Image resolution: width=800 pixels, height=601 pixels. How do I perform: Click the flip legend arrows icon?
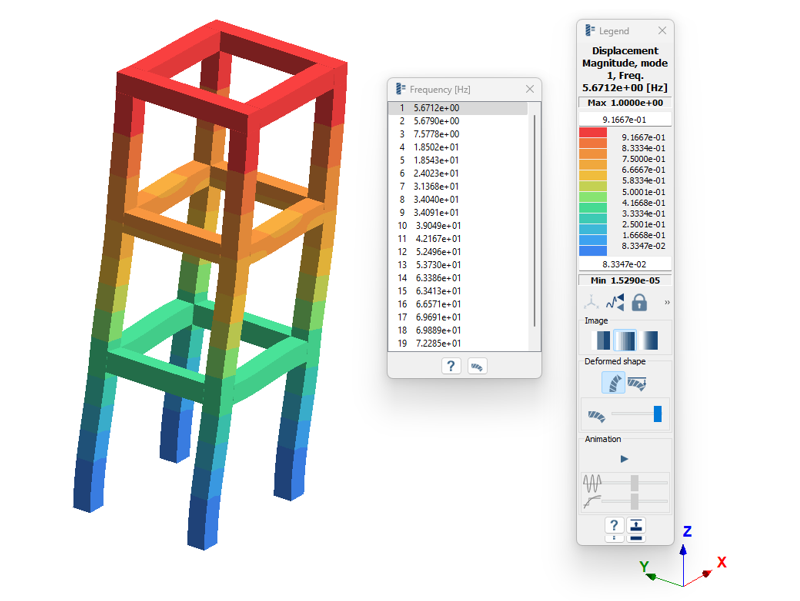[x=615, y=302]
